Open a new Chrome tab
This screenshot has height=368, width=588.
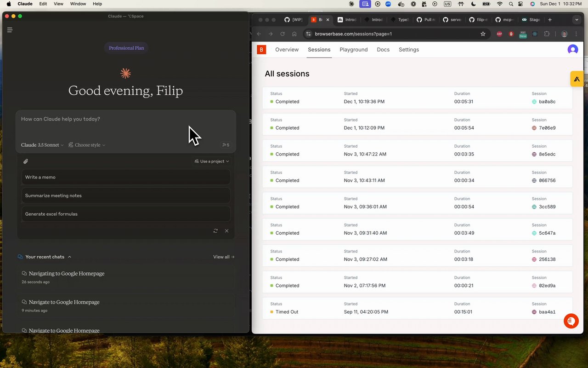tap(550, 20)
